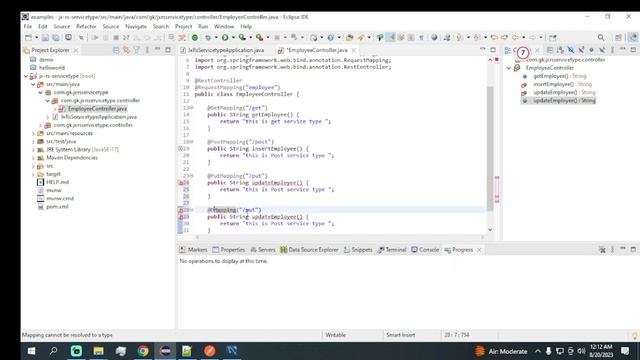The height and width of the screenshot is (360, 640).
Task: Click the green Run toolbar button
Action: pos(225,38)
